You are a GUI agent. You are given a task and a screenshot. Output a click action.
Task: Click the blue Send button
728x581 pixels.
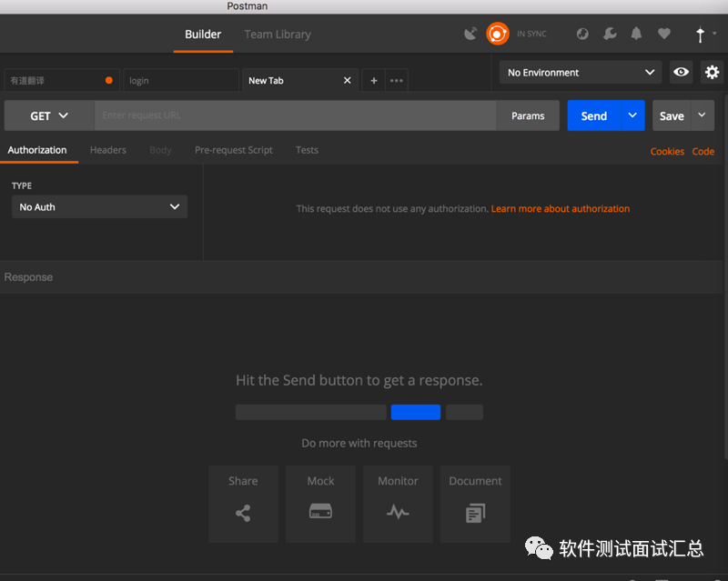coord(594,115)
